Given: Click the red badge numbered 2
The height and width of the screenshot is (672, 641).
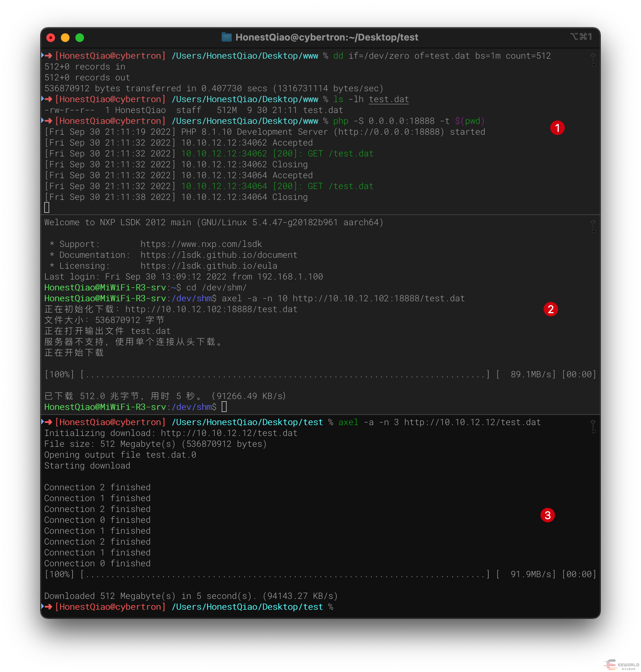Looking at the screenshot, I should (x=550, y=309).
